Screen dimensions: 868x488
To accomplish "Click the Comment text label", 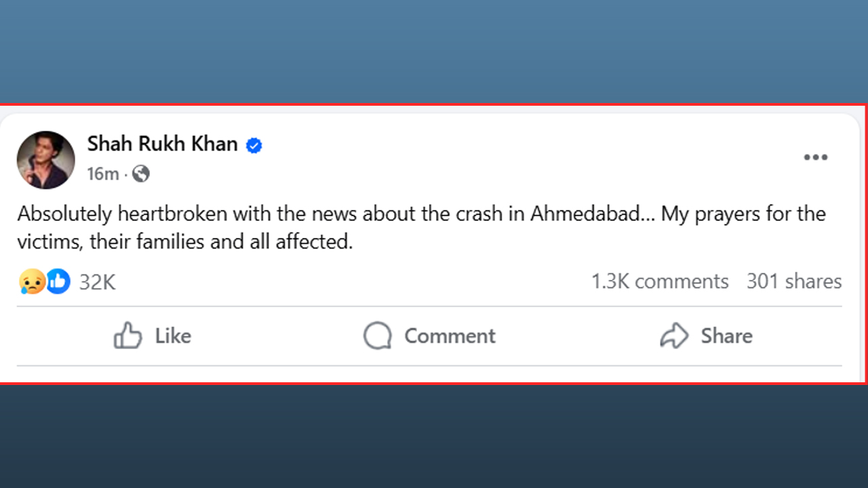I will (x=450, y=335).
